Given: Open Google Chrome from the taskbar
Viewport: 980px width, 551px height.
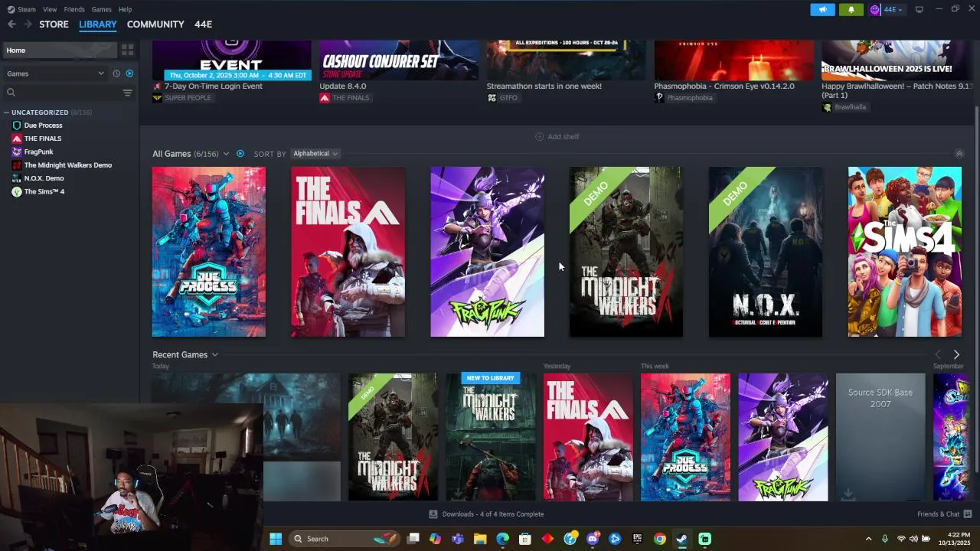Looking at the screenshot, I should pyautogui.click(x=659, y=539).
